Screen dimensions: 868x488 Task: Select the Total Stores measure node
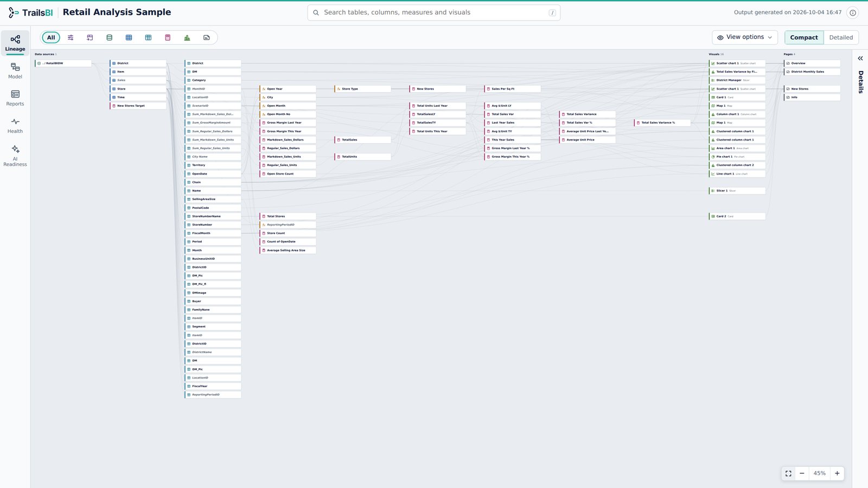288,216
